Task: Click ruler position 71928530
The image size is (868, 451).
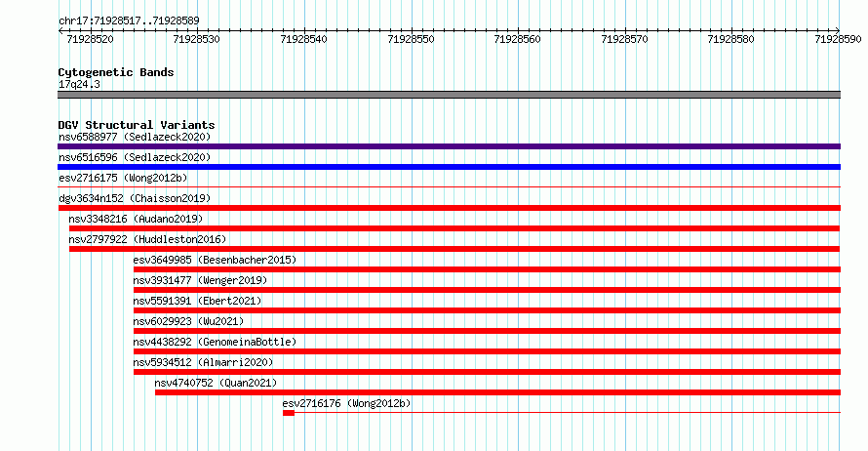Action: (196, 39)
